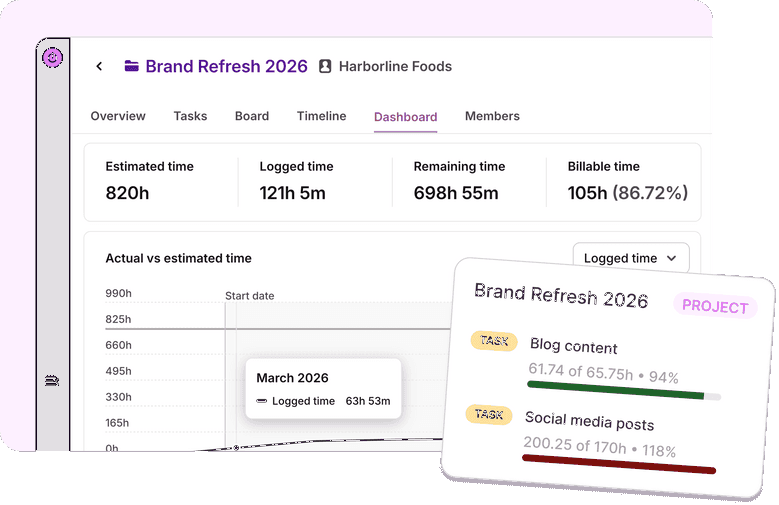
Task: Click the Estimated time value 820h
Action: [127, 193]
